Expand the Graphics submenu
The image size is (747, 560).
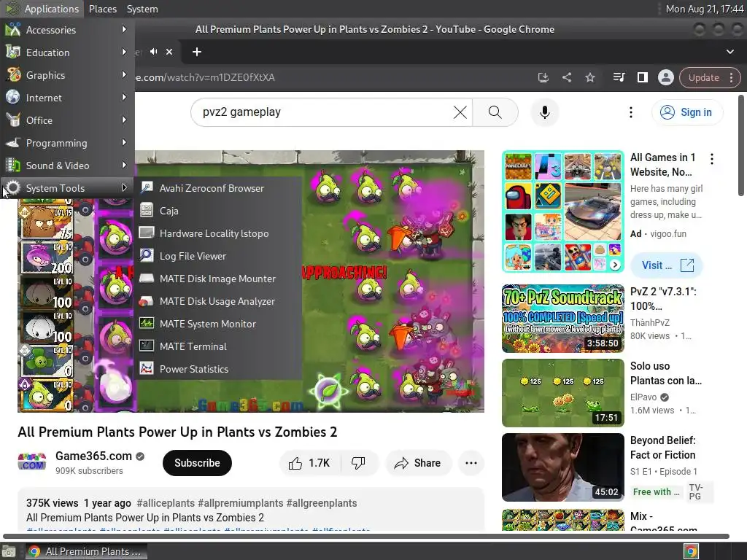(67, 75)
